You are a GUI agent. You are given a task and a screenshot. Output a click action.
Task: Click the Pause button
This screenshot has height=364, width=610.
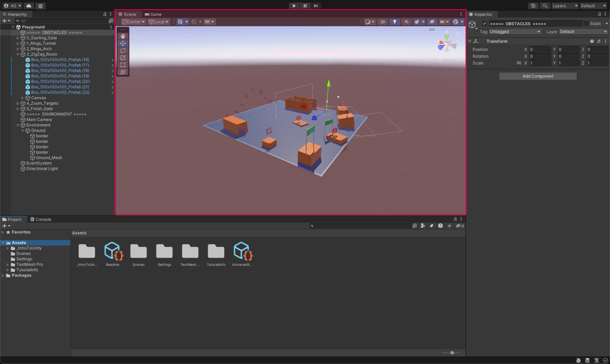click(x=305, y=6)
